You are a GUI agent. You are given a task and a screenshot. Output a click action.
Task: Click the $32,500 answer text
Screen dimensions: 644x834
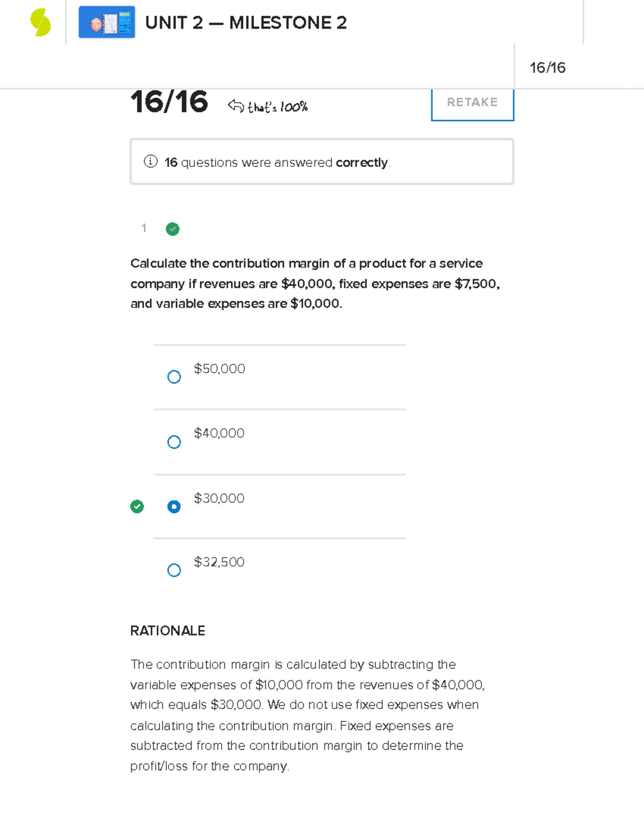[219, 562]
